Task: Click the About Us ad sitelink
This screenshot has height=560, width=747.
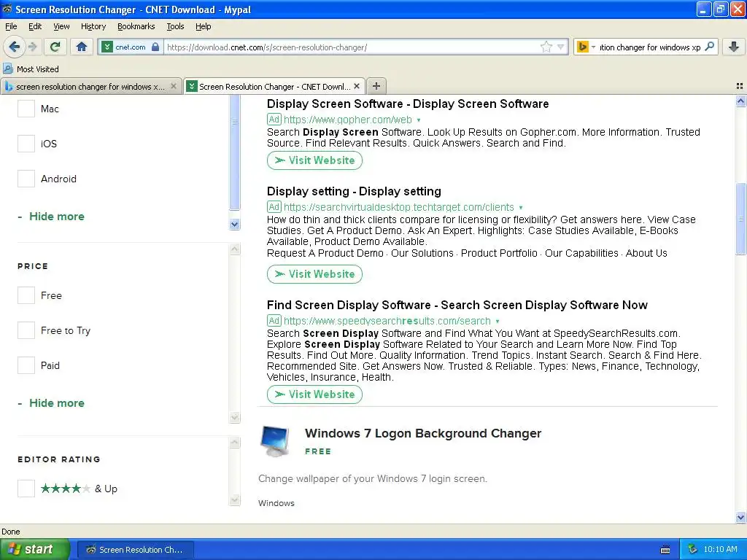Action: (x=646, y=253)
